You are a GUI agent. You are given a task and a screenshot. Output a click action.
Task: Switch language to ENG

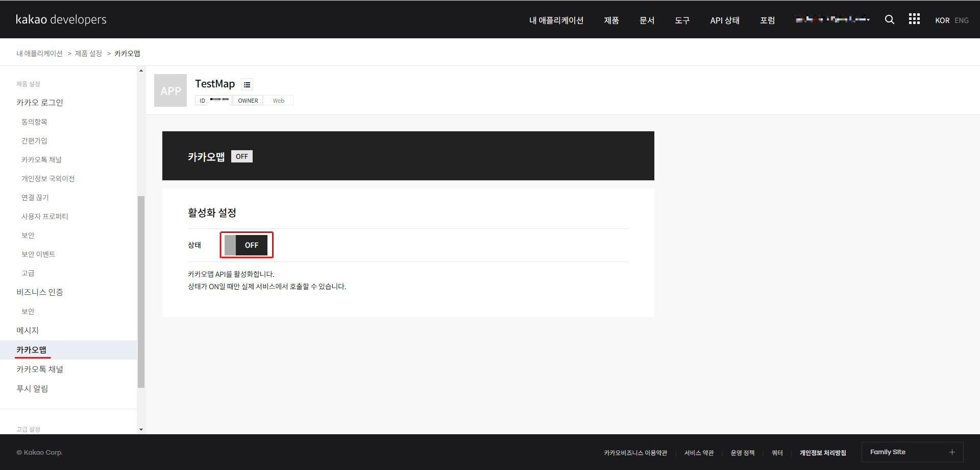962,20
